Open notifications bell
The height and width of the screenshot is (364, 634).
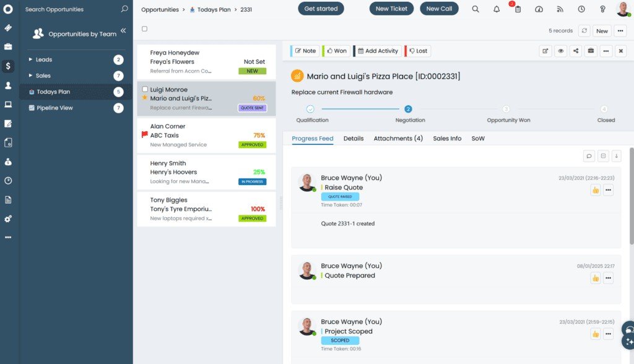pyautogui.click(x=497, y=9)
